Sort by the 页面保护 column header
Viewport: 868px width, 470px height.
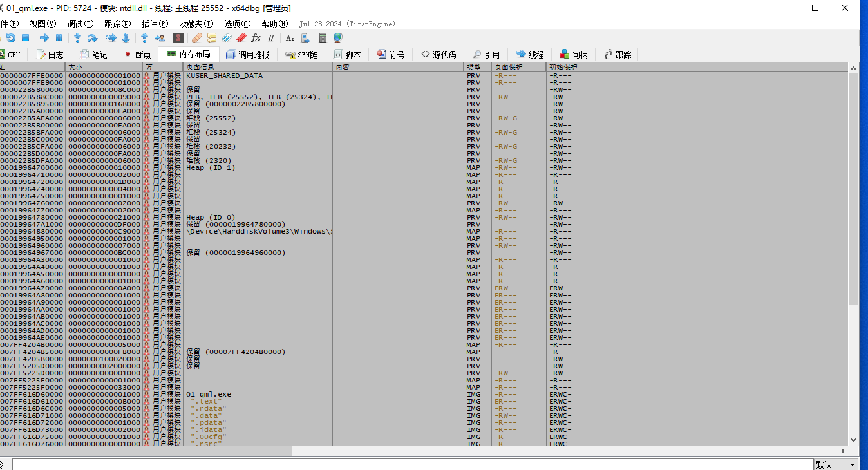[518, 67]
